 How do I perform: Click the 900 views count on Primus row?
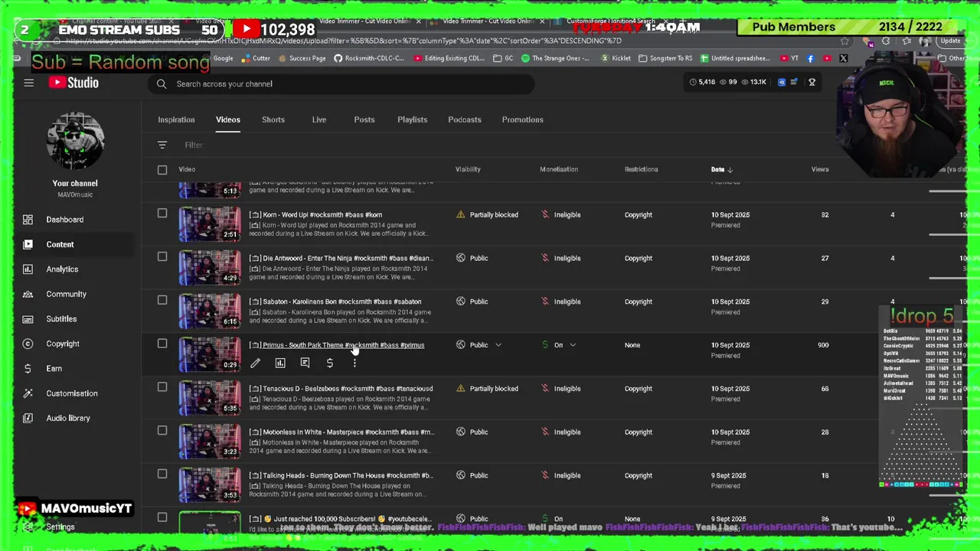pyautogui.click(x=823, y=345)
